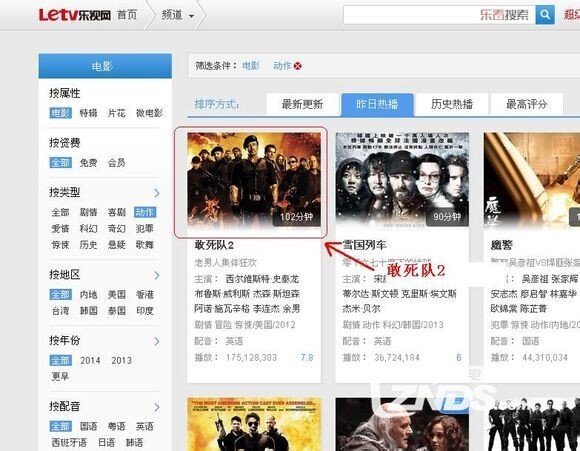Expand the 按地区 section arrow
This screenshot has width=580, height=451.
coord(157,275)
